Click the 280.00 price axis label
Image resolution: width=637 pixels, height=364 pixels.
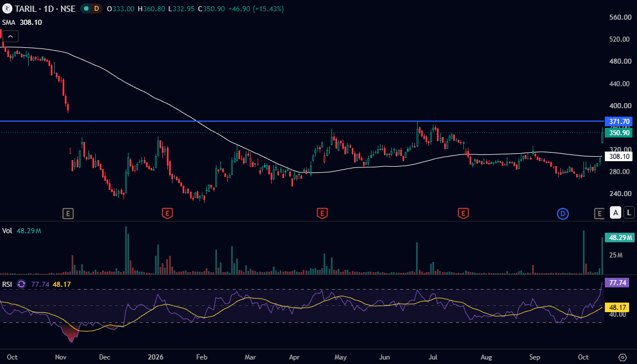620,172
